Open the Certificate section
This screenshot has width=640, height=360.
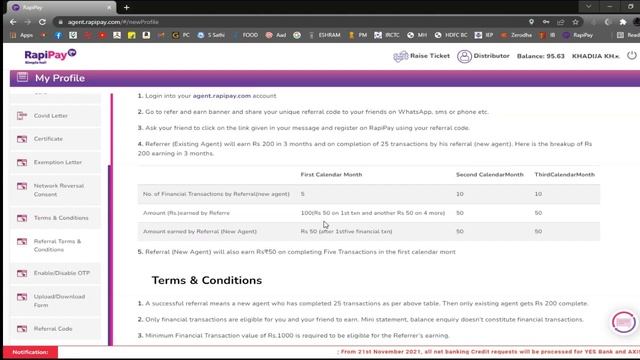55,139
